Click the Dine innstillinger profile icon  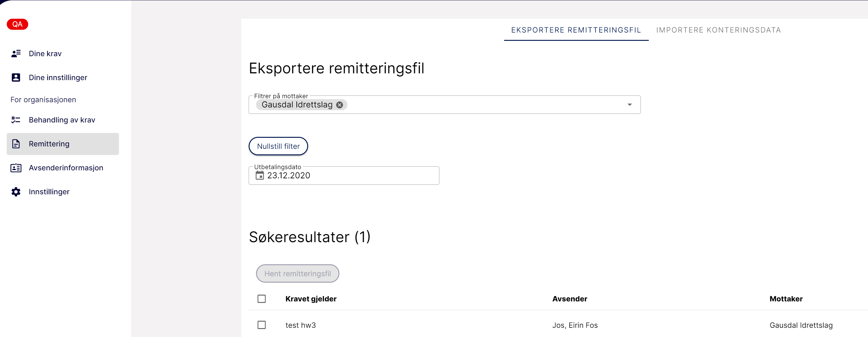point(16,77)
